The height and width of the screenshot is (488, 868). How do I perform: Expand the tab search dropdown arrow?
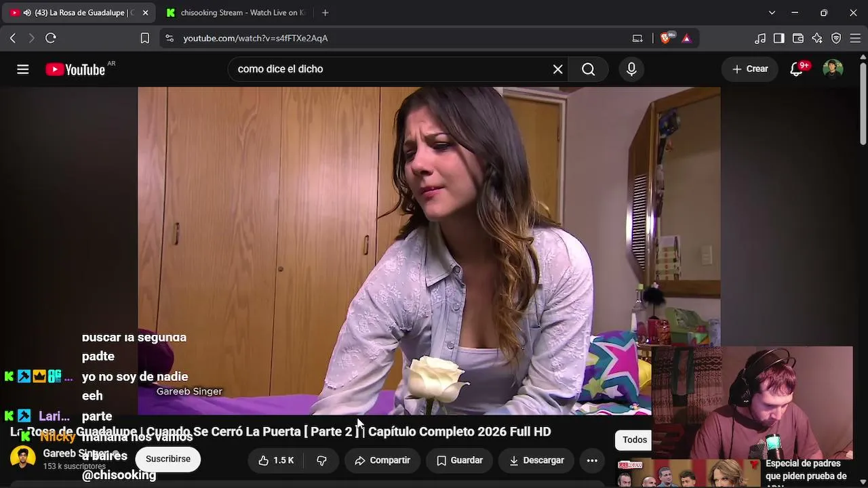(x=772, y=13)
